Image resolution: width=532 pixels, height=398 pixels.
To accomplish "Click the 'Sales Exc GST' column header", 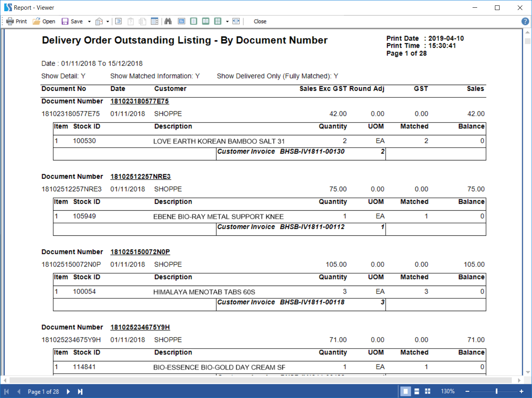I will click(323, 88).
